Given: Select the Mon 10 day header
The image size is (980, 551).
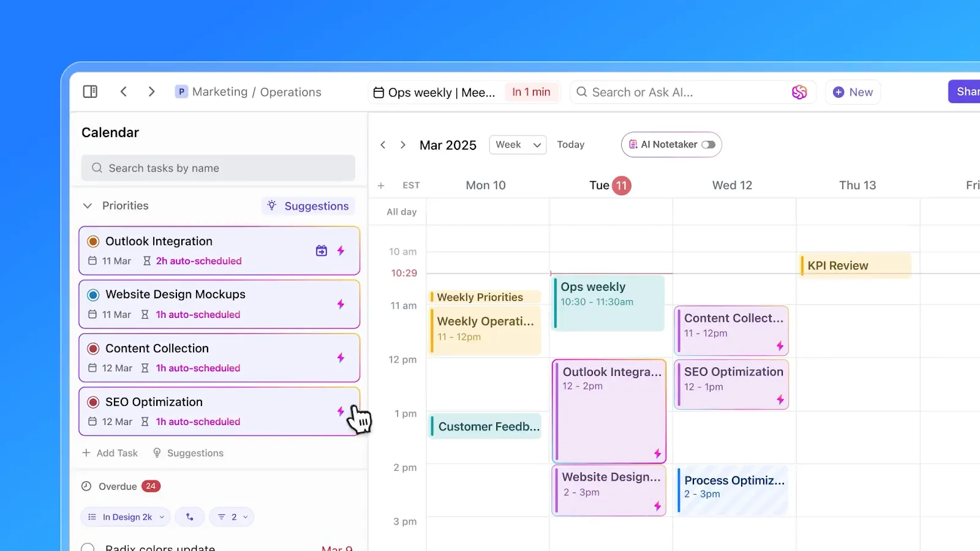Looking at the screenshot, I should (486, 186).
